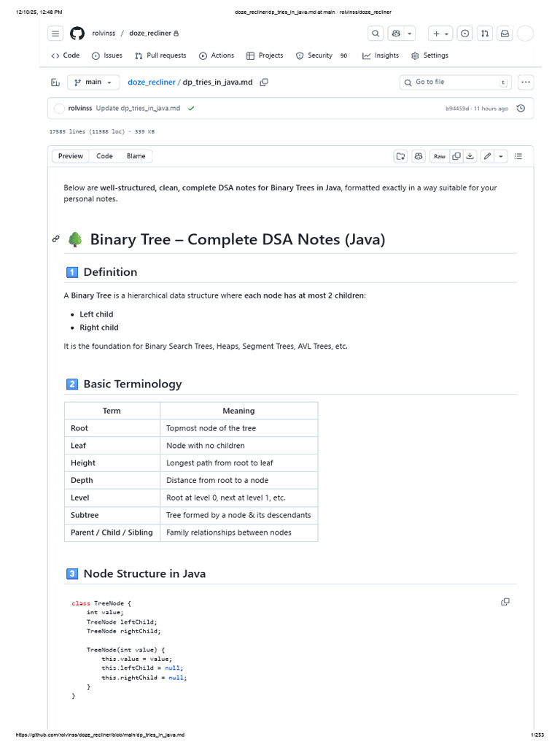Open the doze_recliner breadcrumb link
The height and width of the screenshot is (747, 560).
pos(152,82)
